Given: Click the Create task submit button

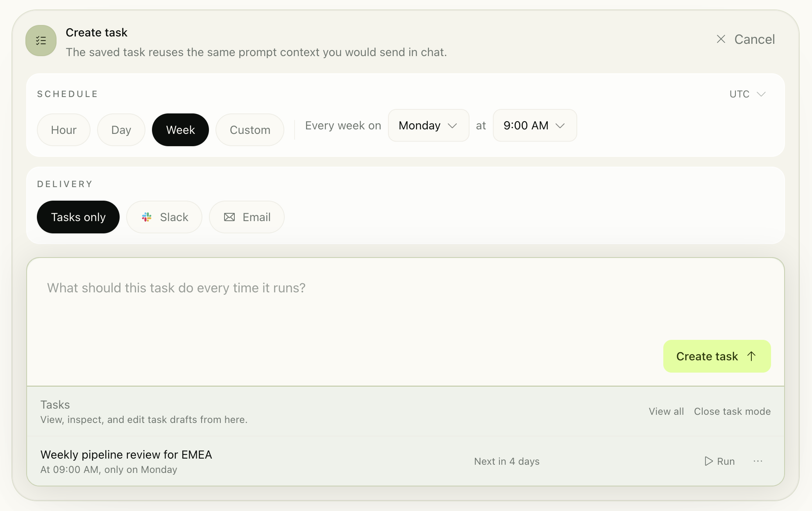Looking at the screenshot, I should coord(717,356).
